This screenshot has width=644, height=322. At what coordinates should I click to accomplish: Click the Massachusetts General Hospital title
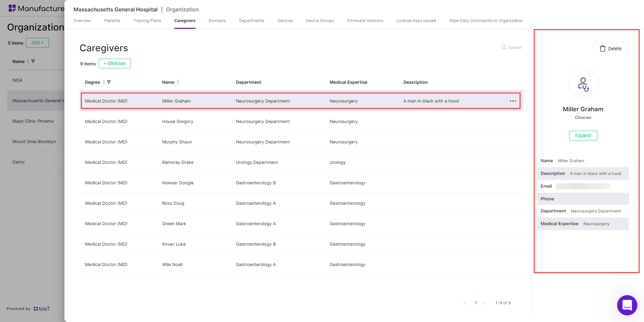pos(115,10)
